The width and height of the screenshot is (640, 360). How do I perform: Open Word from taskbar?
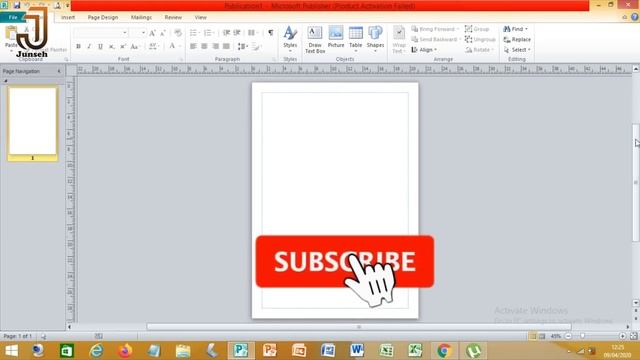click(357, 351)
